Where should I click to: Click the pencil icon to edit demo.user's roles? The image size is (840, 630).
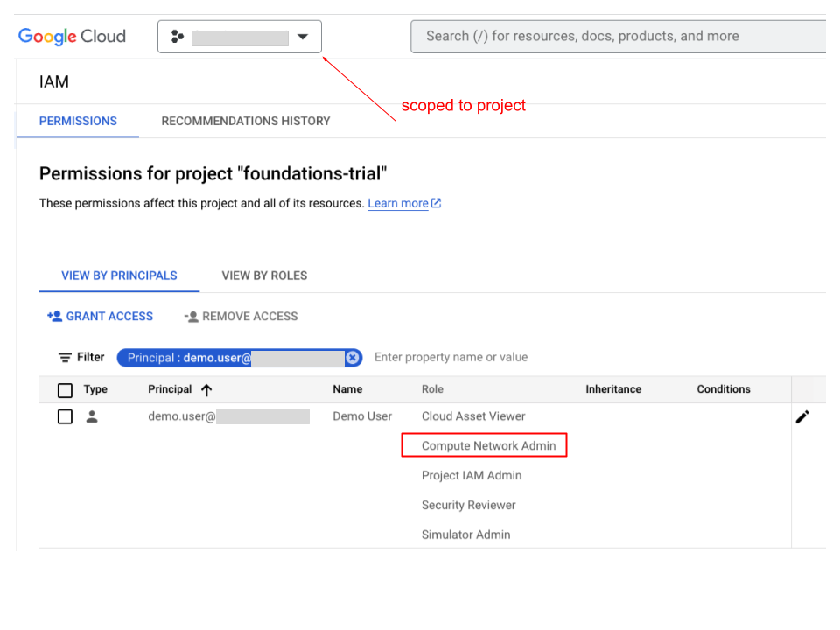pos(802,416)
